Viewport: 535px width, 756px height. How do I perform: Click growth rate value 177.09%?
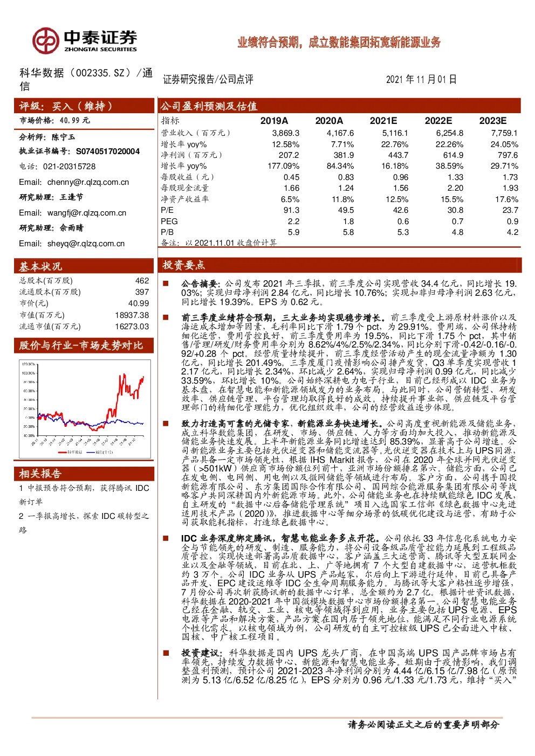[x=284, y=166]
